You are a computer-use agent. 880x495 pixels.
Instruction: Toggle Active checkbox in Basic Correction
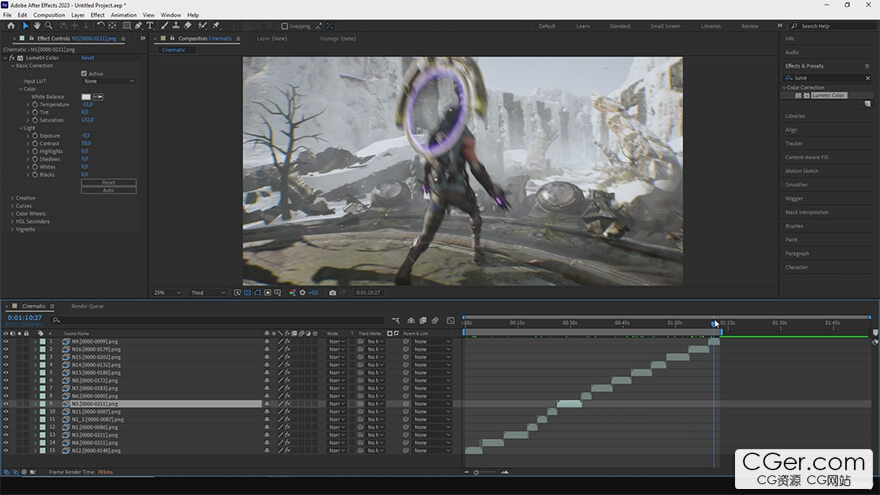pos(84,74)
